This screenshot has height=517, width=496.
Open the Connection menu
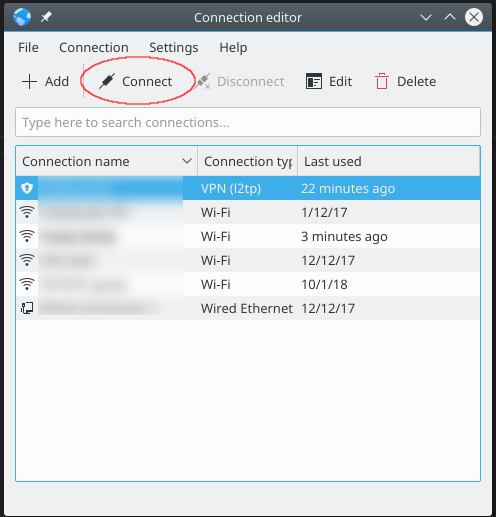click(x=94, y=48)
